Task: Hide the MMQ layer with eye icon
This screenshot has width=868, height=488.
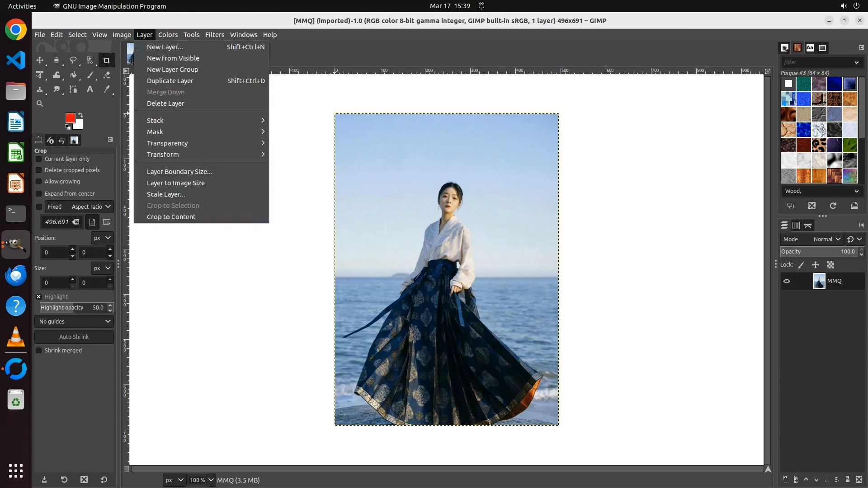Action: point(787,281)
